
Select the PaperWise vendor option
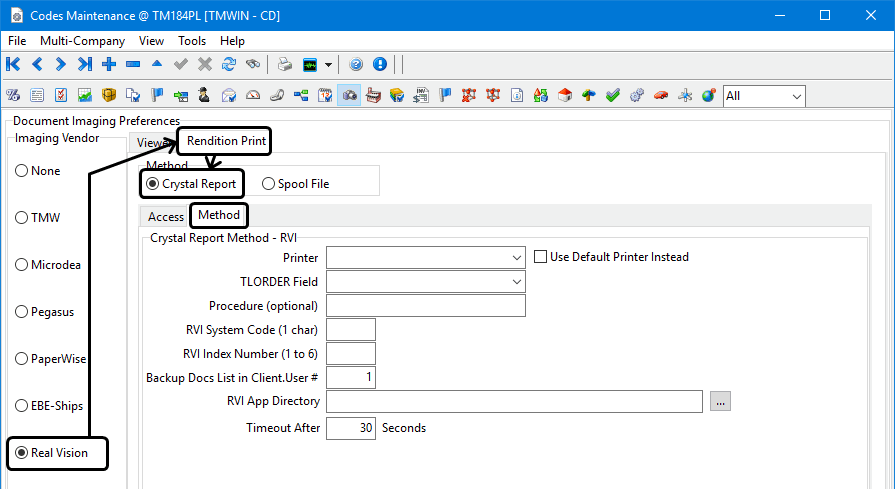pyautogui.click(x=21, y=359)
